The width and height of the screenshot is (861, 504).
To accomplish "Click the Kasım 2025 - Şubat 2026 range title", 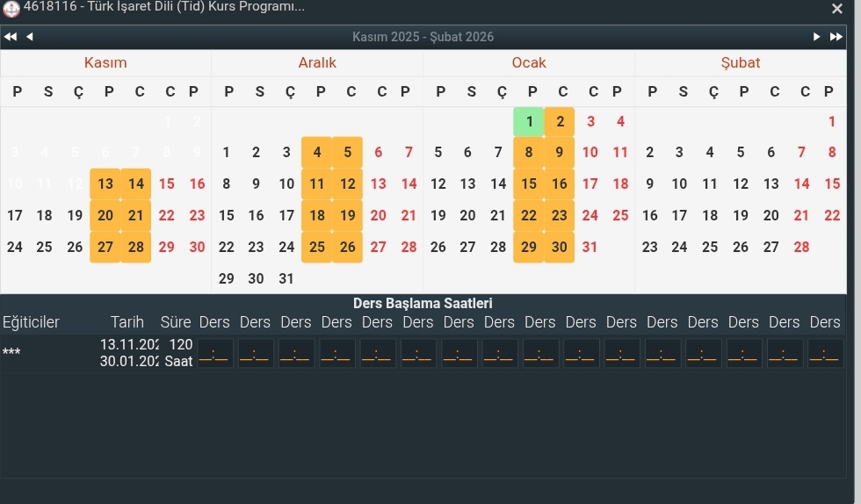I will tap(423, 37).
